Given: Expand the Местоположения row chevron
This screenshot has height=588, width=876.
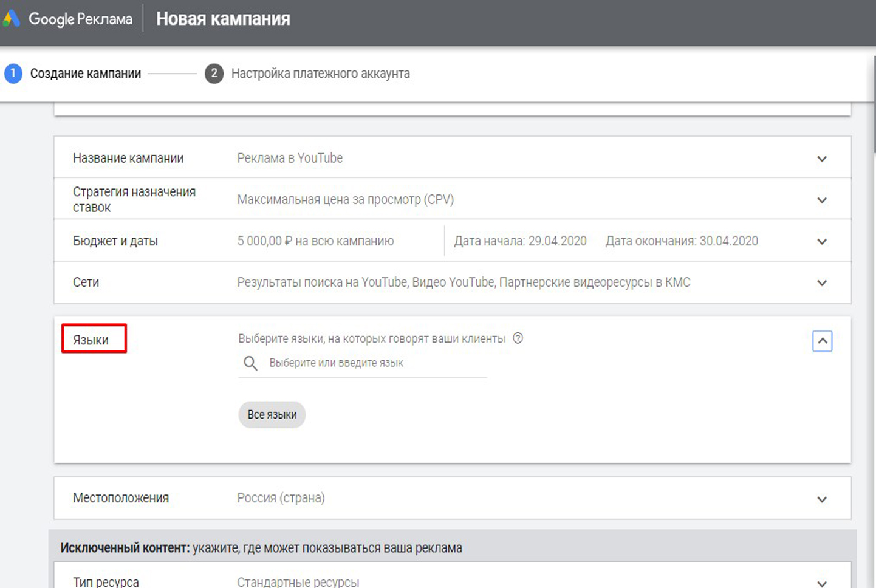Looking at the screenshot, I should [822, 499].
